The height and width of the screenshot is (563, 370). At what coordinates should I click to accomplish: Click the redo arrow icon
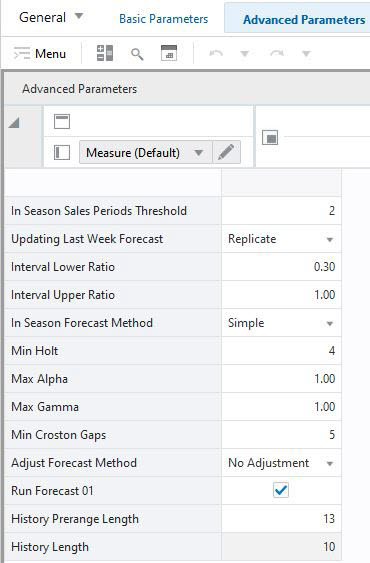277,53
